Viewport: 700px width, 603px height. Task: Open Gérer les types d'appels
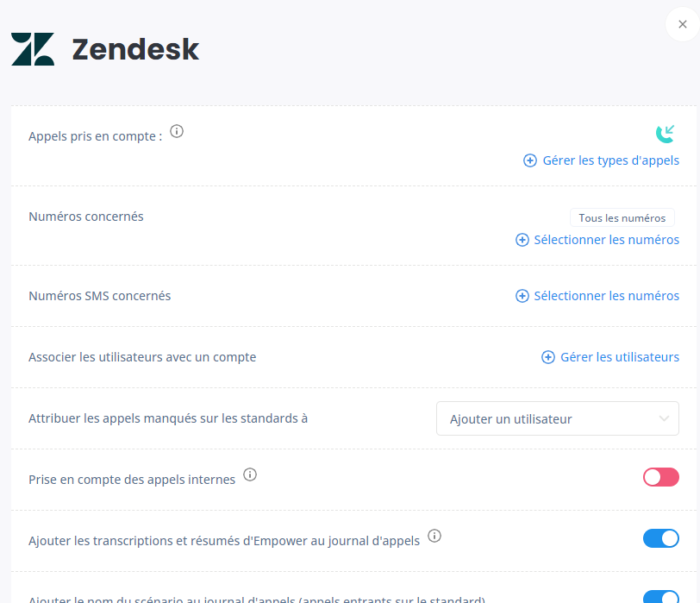610,160
